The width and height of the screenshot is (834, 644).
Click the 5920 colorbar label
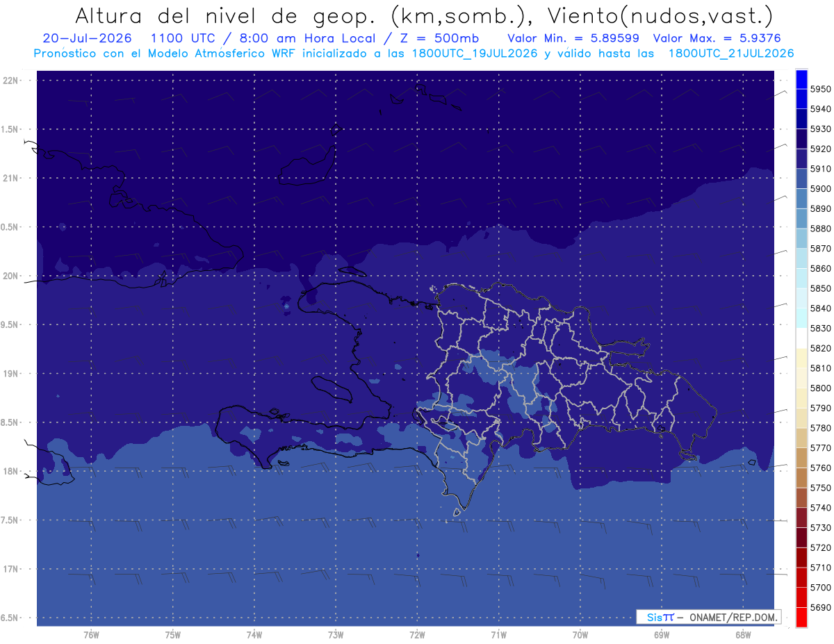pos(821,149)
